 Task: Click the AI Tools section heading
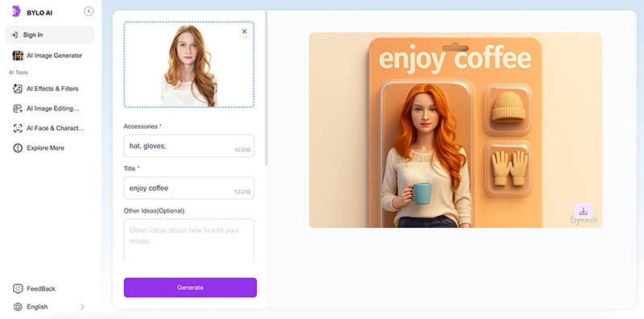(19, 72)
